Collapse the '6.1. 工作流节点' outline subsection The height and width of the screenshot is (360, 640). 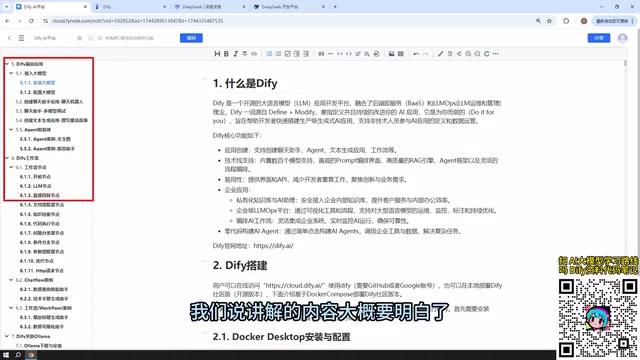pos(11,167)
